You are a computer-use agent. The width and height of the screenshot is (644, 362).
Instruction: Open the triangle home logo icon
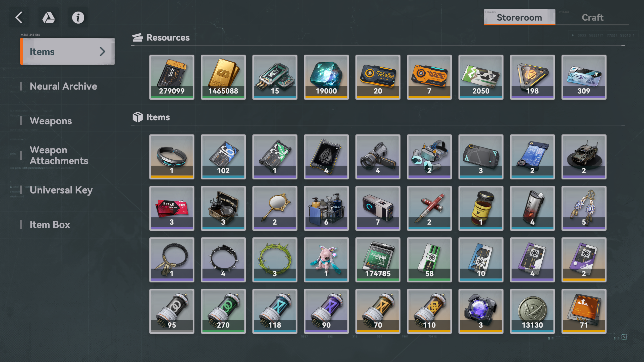point(49,18)
